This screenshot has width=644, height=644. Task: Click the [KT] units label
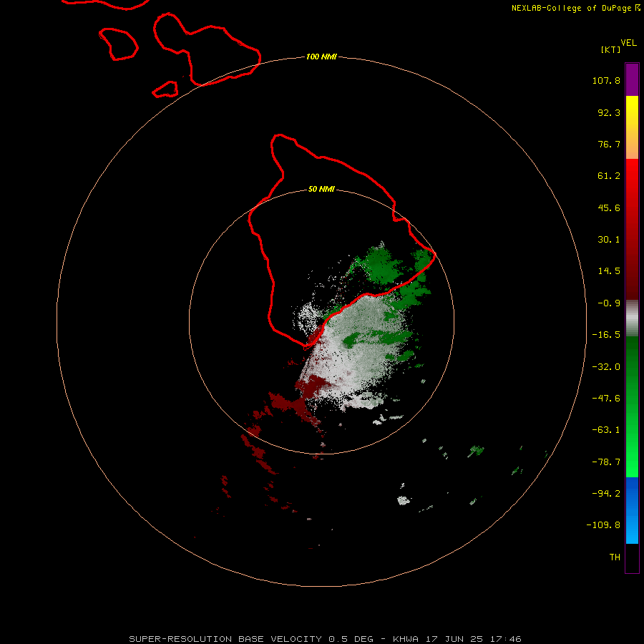click(611, 49)
